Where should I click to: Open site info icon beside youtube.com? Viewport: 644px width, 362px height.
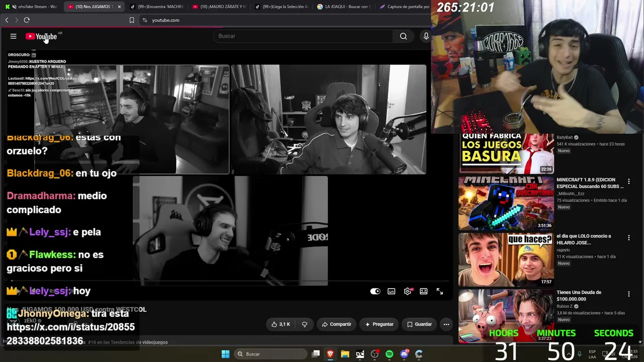pos(145,20)
